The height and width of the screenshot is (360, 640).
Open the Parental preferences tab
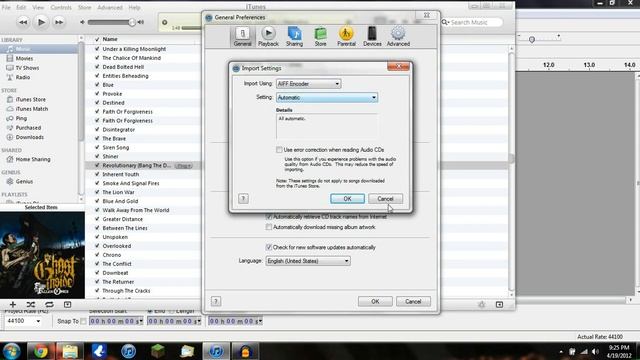pyautogui.click(x=346, y=37)
